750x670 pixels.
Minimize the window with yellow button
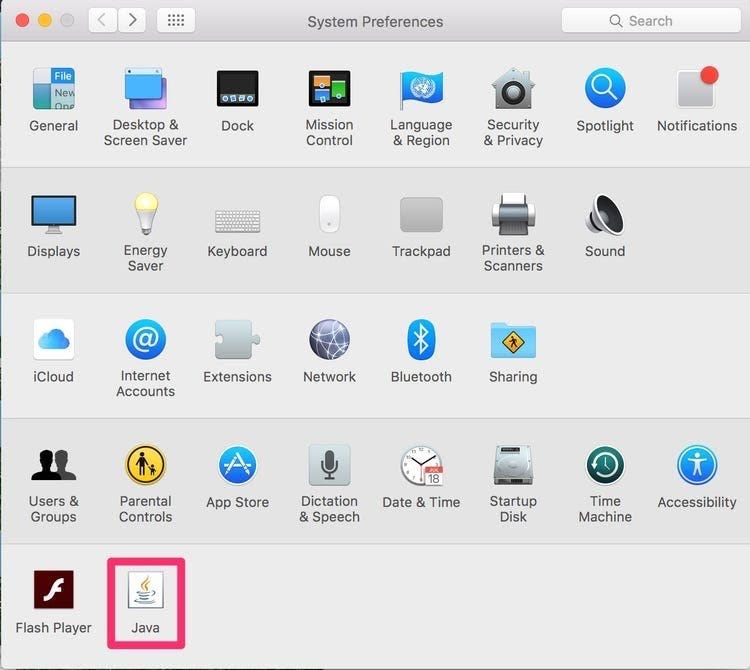click(x=44, y=21)
